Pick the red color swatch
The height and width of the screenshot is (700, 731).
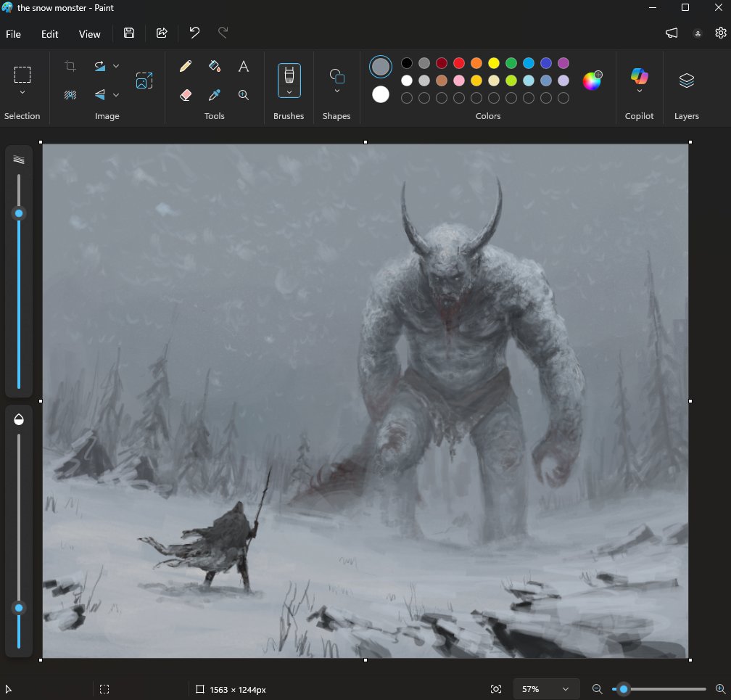[x=459, y=63]
